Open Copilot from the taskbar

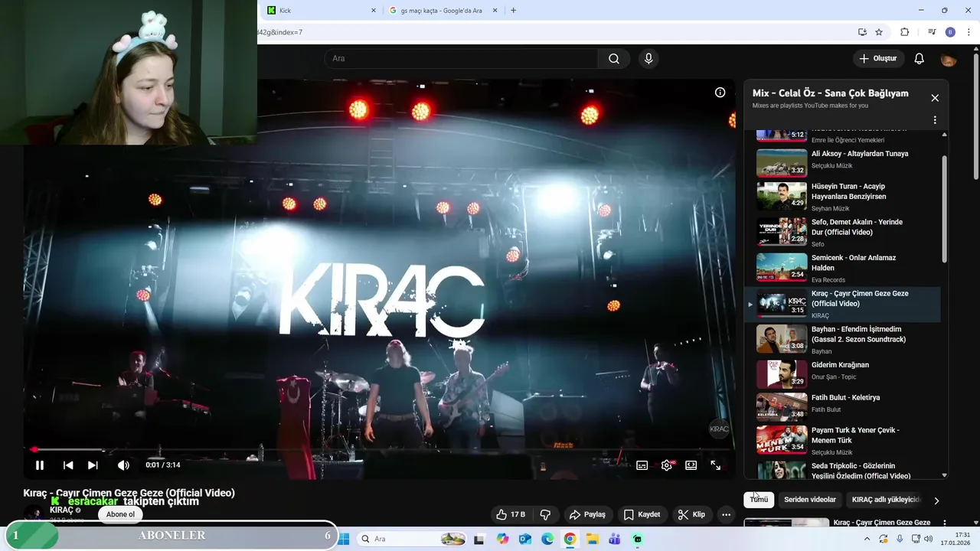502,539
